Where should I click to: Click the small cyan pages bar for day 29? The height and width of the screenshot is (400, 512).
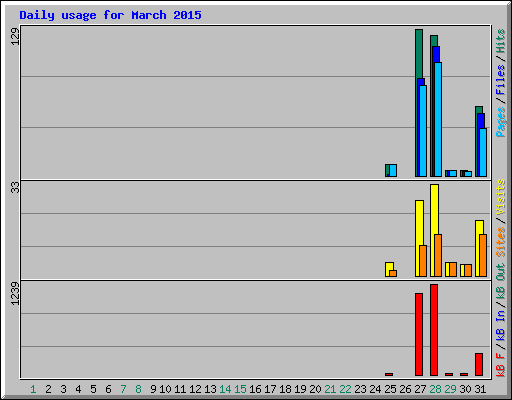[453, 174]
